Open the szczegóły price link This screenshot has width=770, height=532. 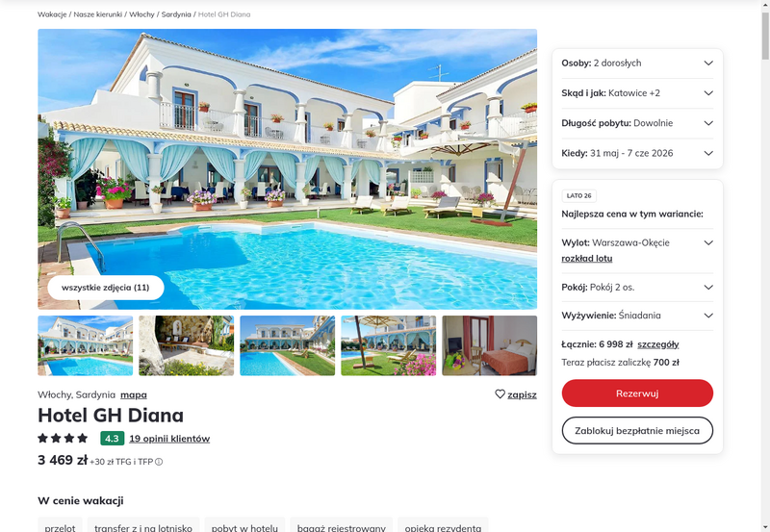coord(658,344)
